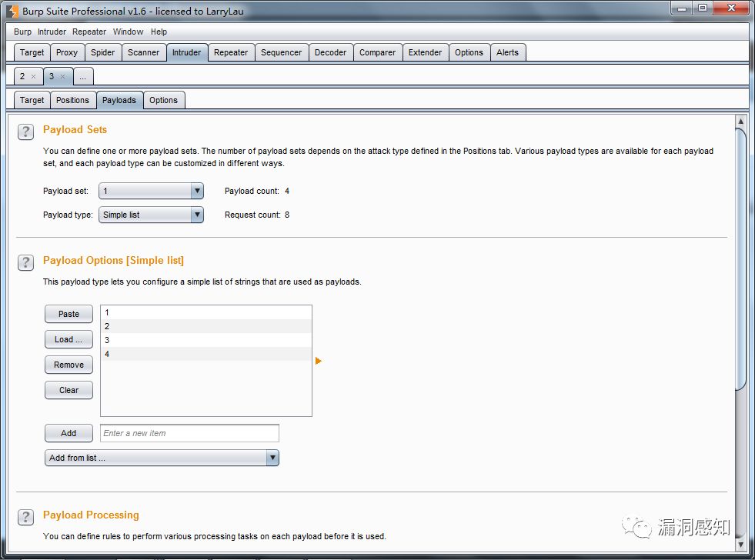The image size is (755, 560).
Task: Select the Payloads sub-tab
Action: 119,100
